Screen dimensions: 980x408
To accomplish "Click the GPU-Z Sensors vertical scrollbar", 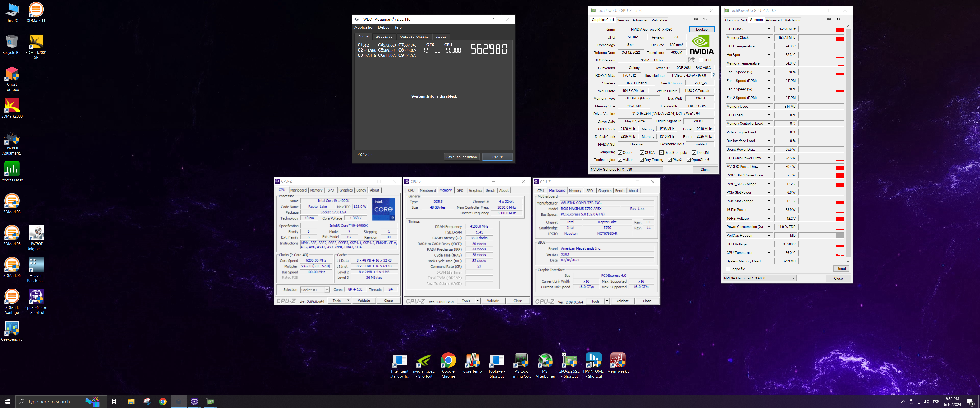I will click(x=848, y=144).
